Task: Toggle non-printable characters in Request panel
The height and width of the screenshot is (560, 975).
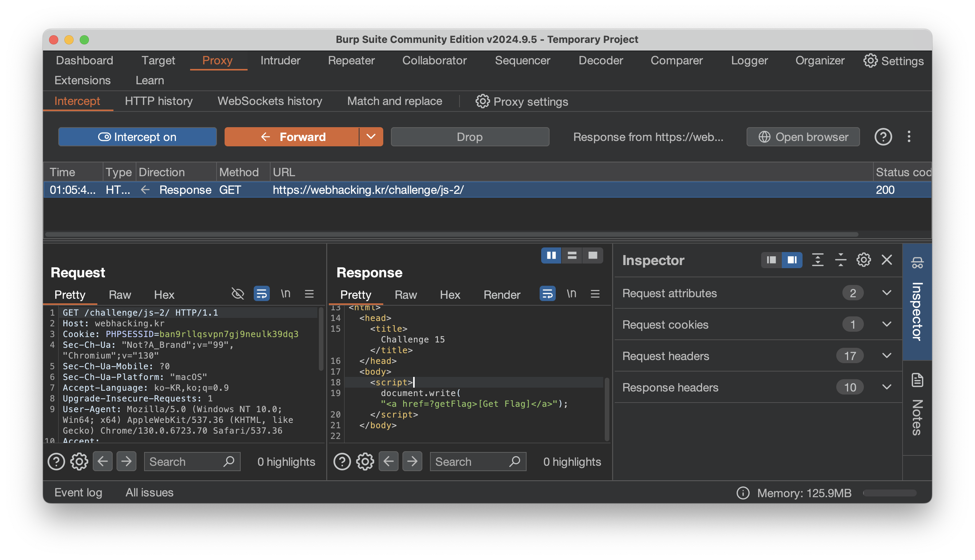Action: [285, 294]
